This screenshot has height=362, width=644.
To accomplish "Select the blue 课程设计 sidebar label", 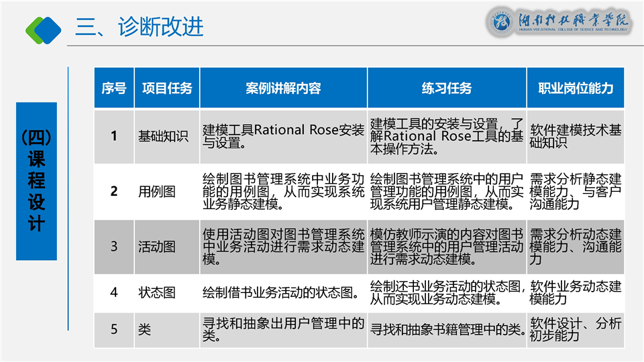I will coord(36,181).
